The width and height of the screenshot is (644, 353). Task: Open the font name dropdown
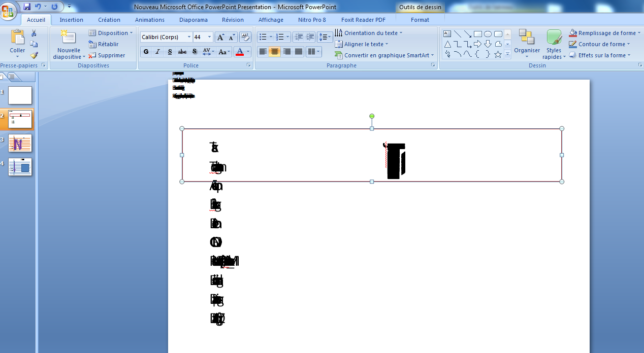coord(189,37)
